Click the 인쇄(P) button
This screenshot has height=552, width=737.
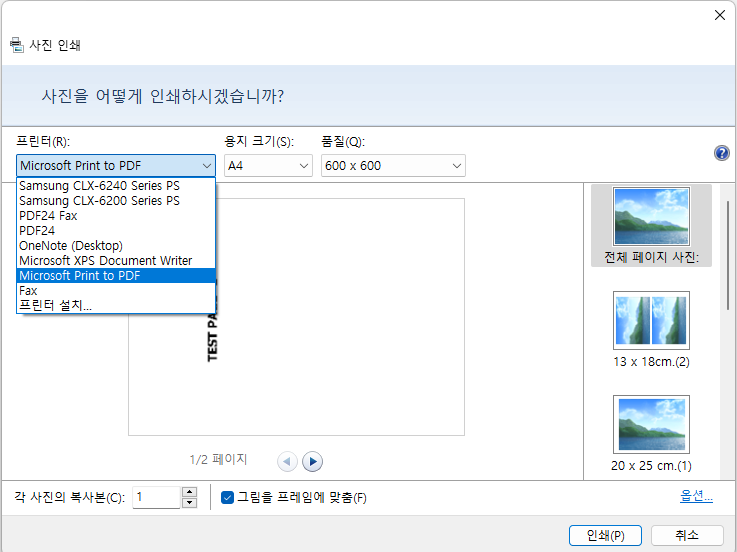(605, 536)
